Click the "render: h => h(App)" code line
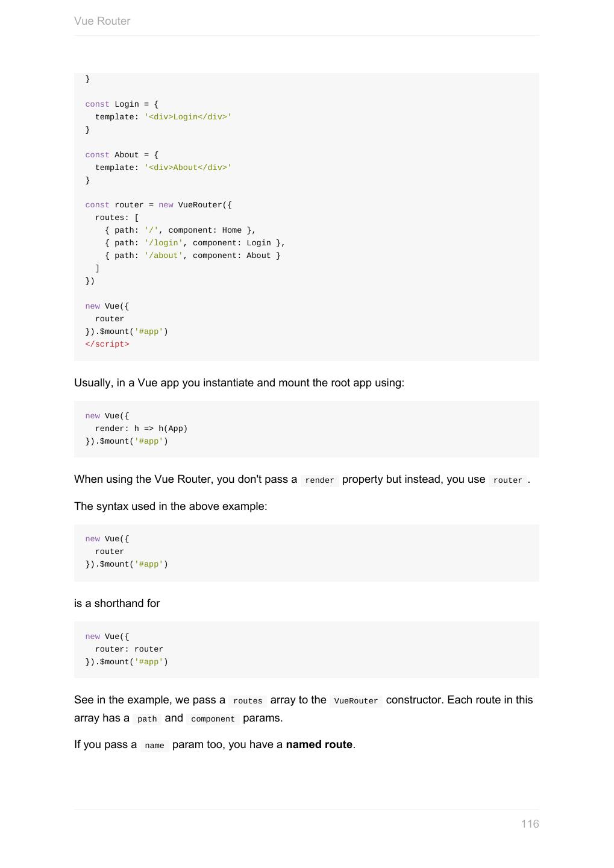Screen dimensions: 614x868 coord(141,429)
